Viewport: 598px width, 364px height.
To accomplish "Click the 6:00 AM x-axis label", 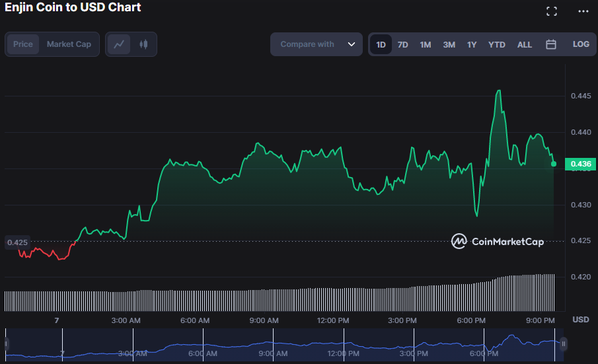I will pyautogui.click(x=195, y=320).
